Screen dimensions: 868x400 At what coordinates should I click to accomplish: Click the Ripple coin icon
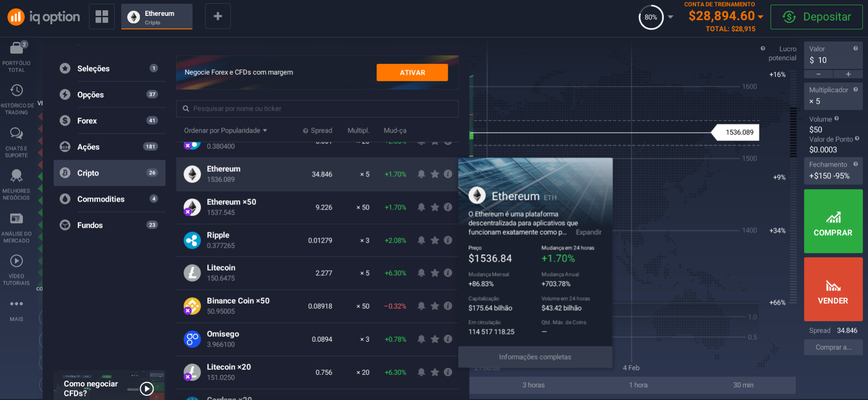192,240
